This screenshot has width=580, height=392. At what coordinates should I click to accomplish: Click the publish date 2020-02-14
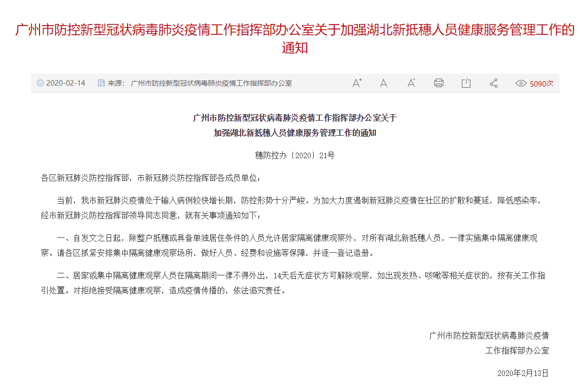pos(66,83)
